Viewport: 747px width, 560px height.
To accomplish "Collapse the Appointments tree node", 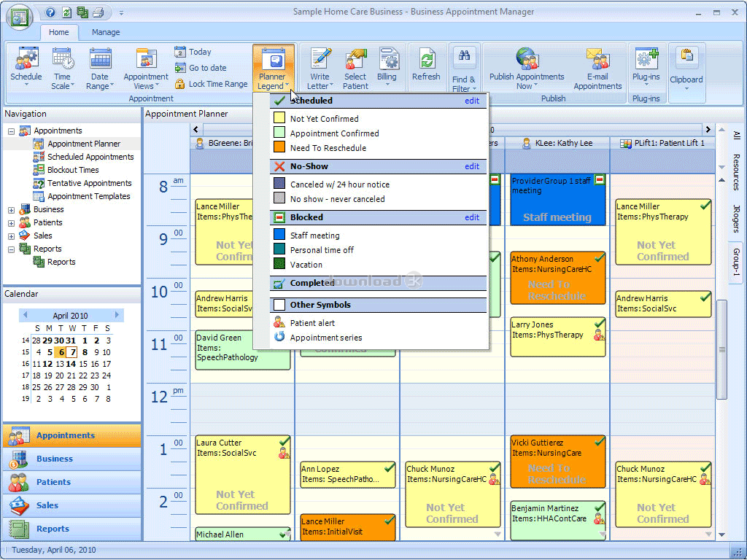I will click(x=11, y=131).
